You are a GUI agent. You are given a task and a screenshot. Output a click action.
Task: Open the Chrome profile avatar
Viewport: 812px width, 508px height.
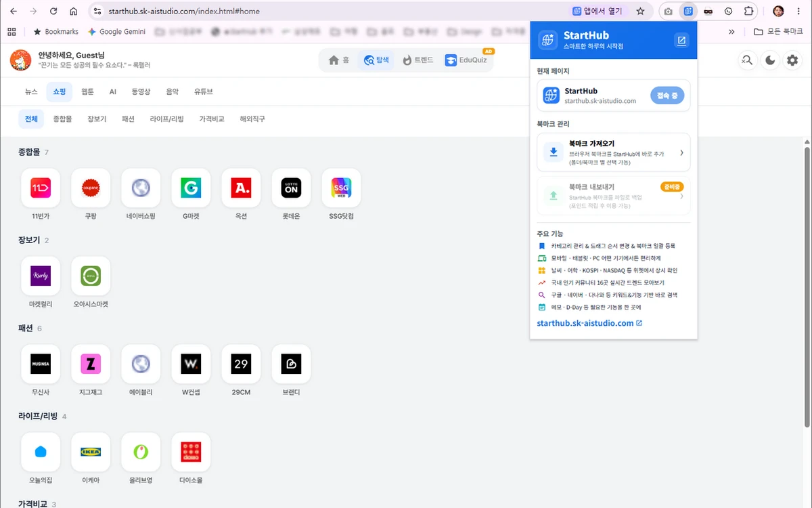click(x=778, y=12)
